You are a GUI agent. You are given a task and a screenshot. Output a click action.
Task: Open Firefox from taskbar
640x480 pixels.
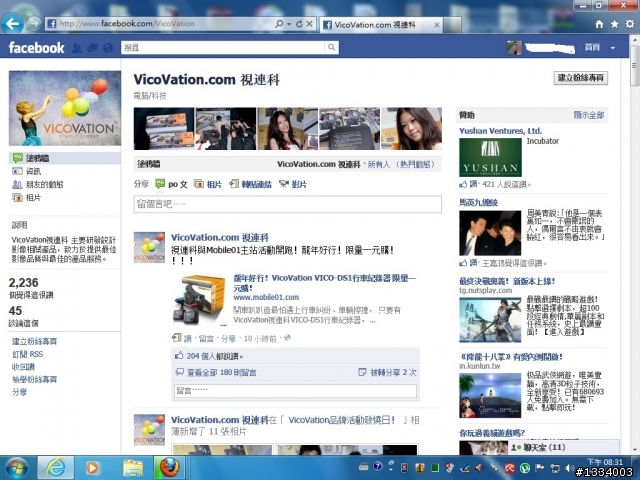tap(169, 468)
